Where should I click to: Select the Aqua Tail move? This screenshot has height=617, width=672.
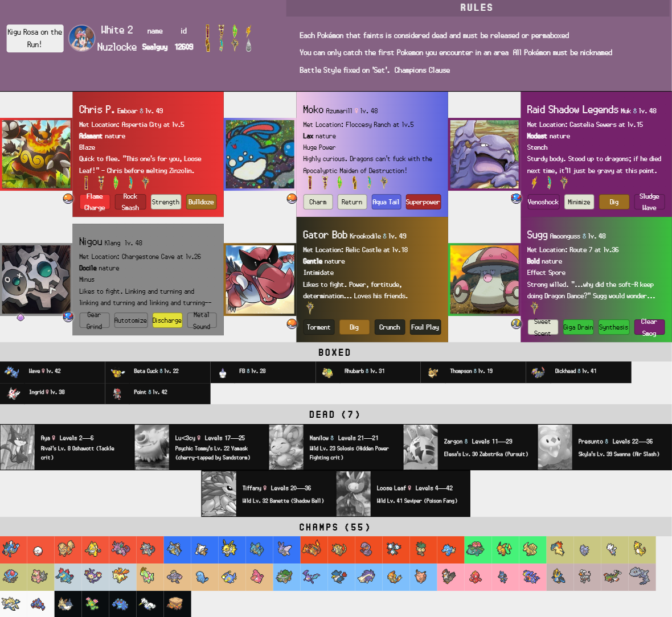pyautogui.click(x=386, y=202)
